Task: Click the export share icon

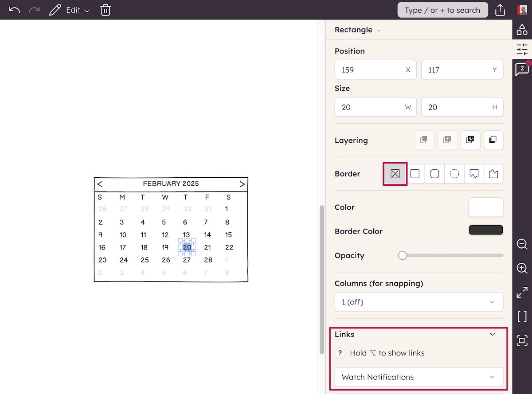Action: pyautogui.click(x=500, y=10)
